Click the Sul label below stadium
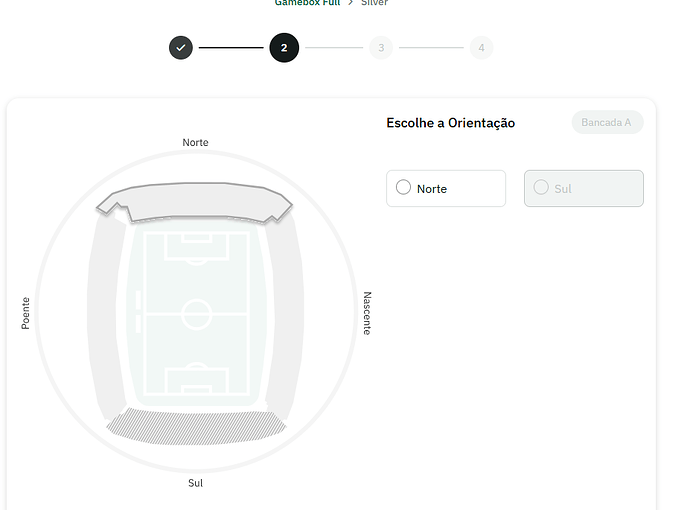The width and height of the screenshot is (690, 510). pyautogui.click(x=195, y=483)
